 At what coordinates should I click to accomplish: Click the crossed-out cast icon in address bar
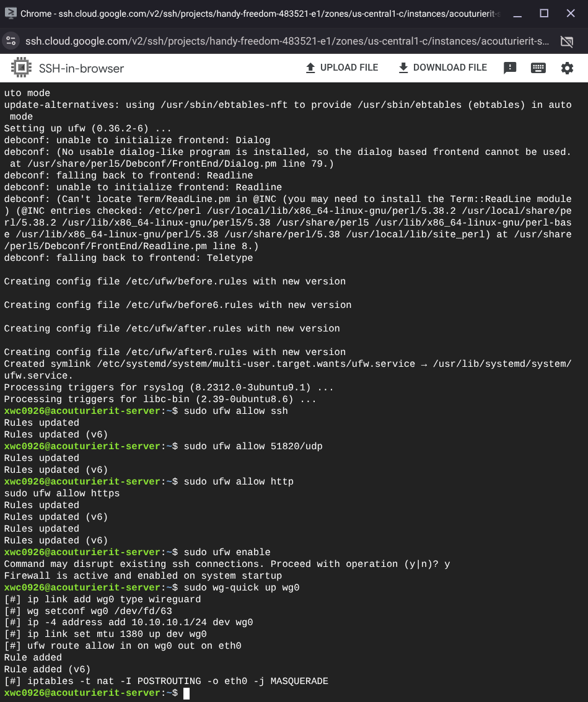[x=566, y=41]
